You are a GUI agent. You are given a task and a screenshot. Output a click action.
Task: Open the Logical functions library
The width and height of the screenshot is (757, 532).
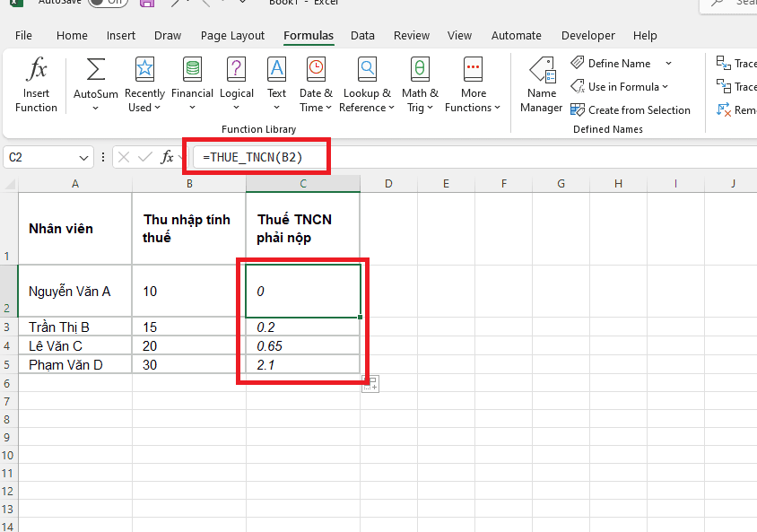click(236, 84)
